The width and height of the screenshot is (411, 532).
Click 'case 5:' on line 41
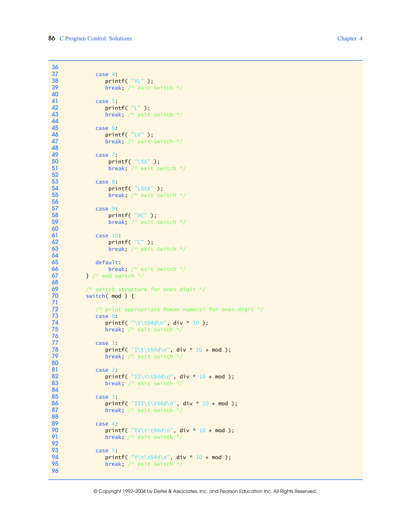click(106, 101)
